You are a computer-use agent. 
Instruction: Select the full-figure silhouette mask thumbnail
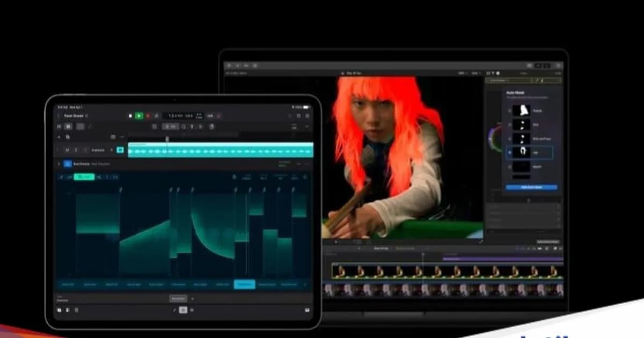tap(521, 112)
